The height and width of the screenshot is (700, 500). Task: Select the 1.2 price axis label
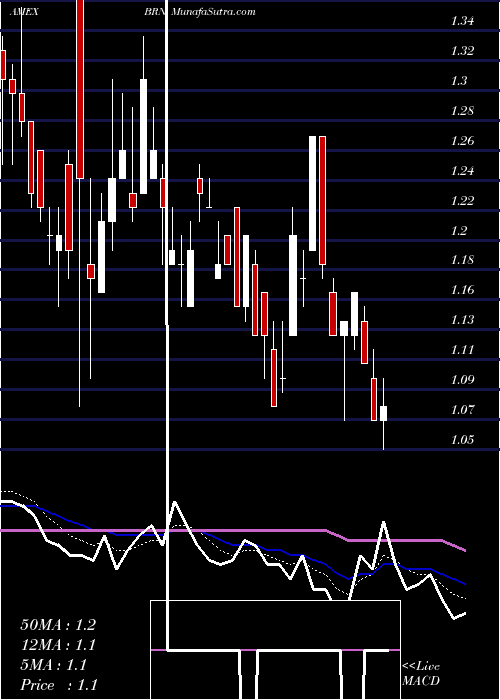point(459,230)
